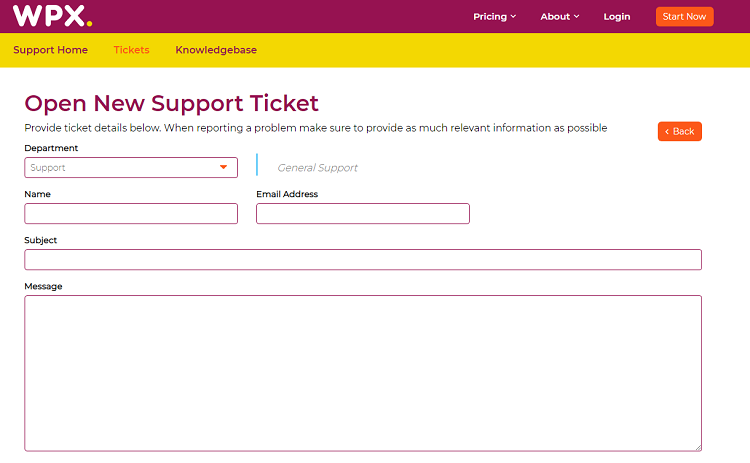Click the Message box resize handle
Viewport: 750px width, 463px height.
[x=698, y=448]
